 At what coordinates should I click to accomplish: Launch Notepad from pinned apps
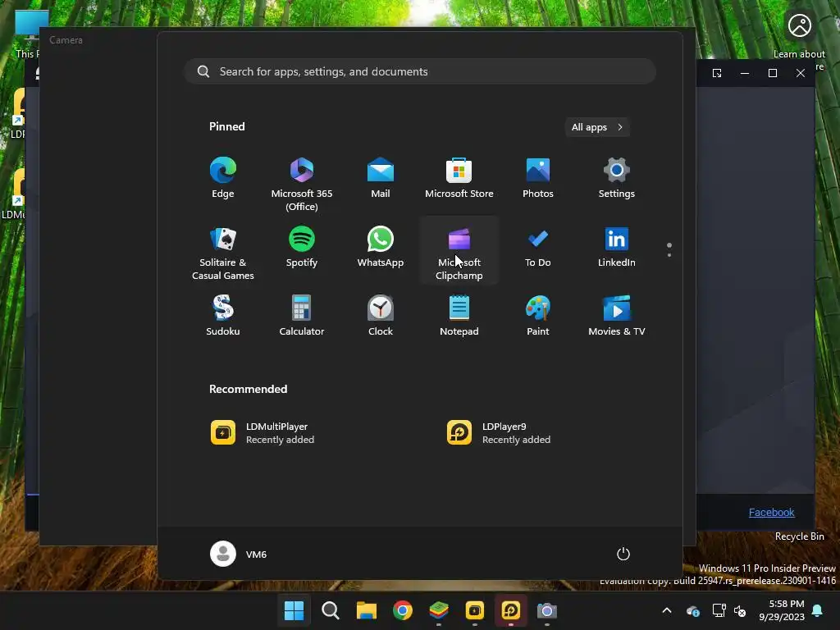tap(459, 316)
